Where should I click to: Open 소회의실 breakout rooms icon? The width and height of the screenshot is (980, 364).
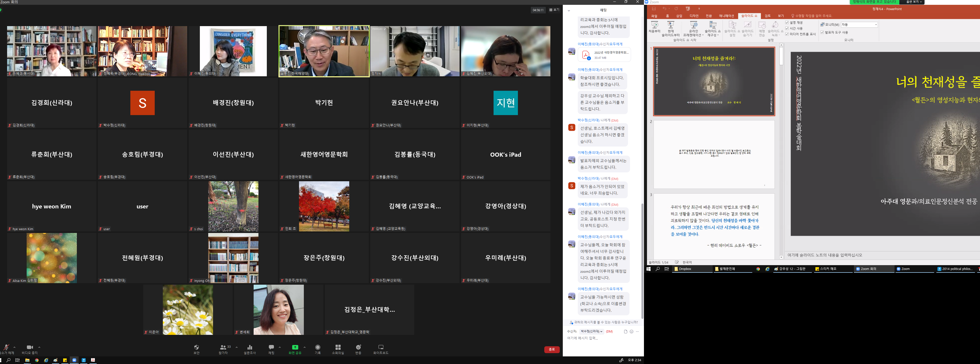point(338,347)
